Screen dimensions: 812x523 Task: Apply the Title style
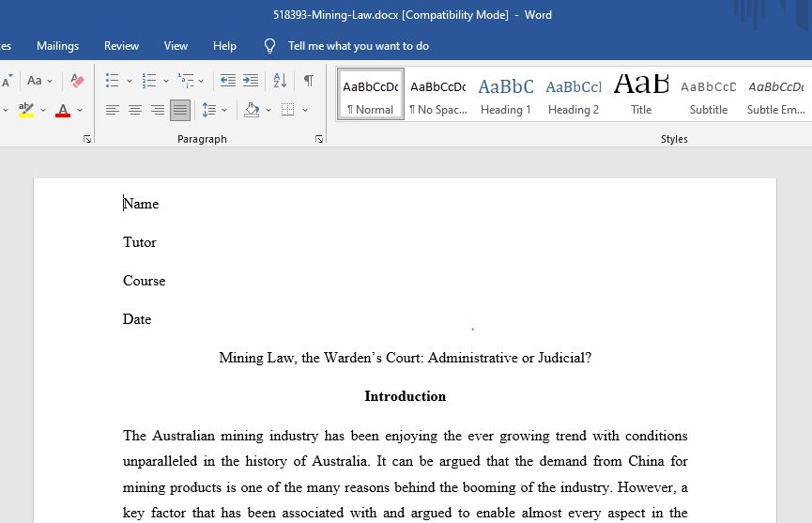[641, 94]
